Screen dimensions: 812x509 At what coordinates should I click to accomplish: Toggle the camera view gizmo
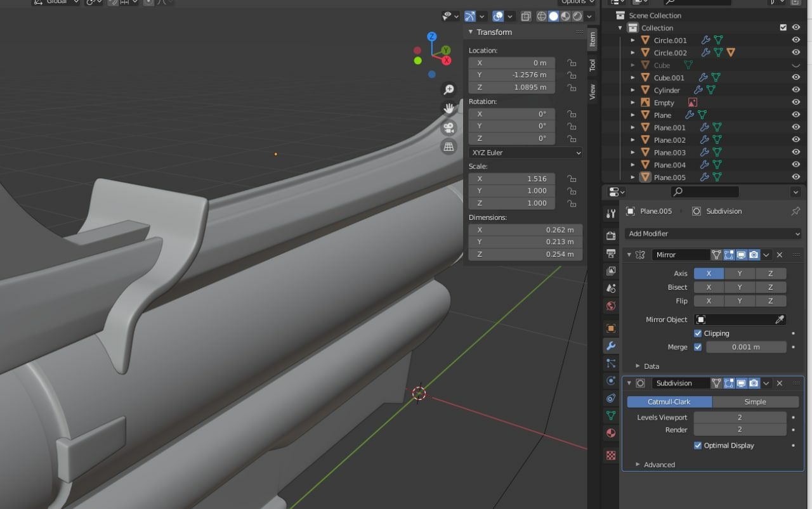[449, 127]
